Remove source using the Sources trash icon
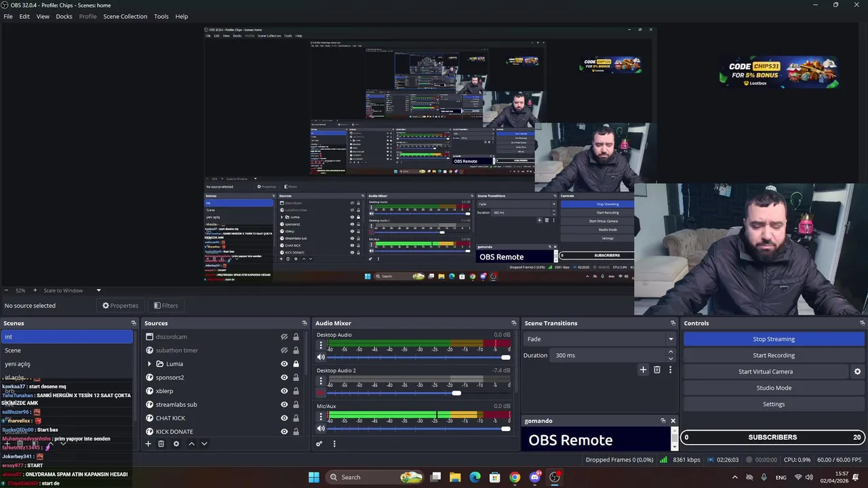The image size is (868, 488). pos(161,444)
